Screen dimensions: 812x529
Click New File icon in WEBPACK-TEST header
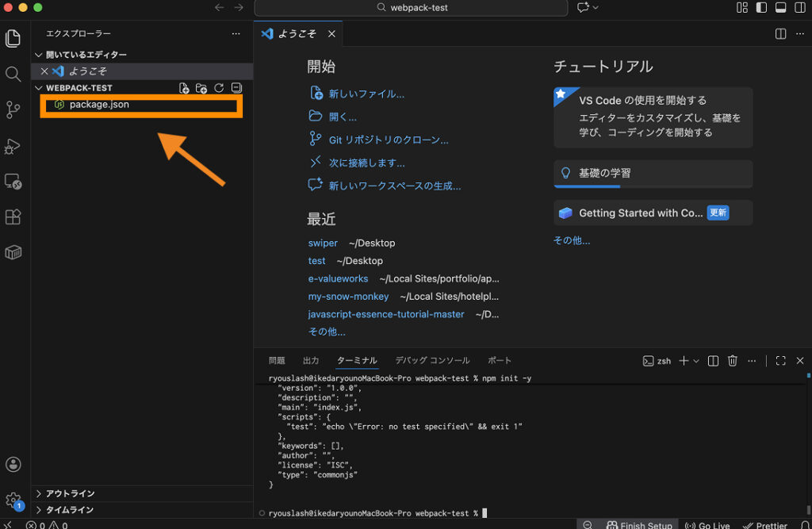coord(184,88)
